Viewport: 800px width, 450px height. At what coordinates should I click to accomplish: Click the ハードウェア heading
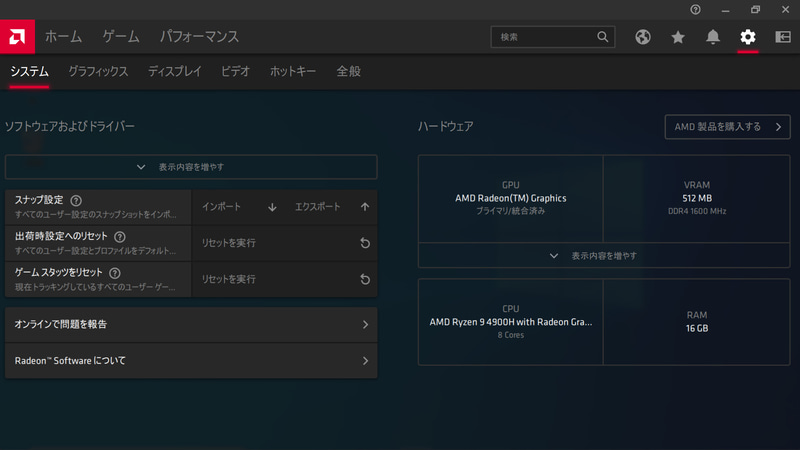tap(445, 127)
